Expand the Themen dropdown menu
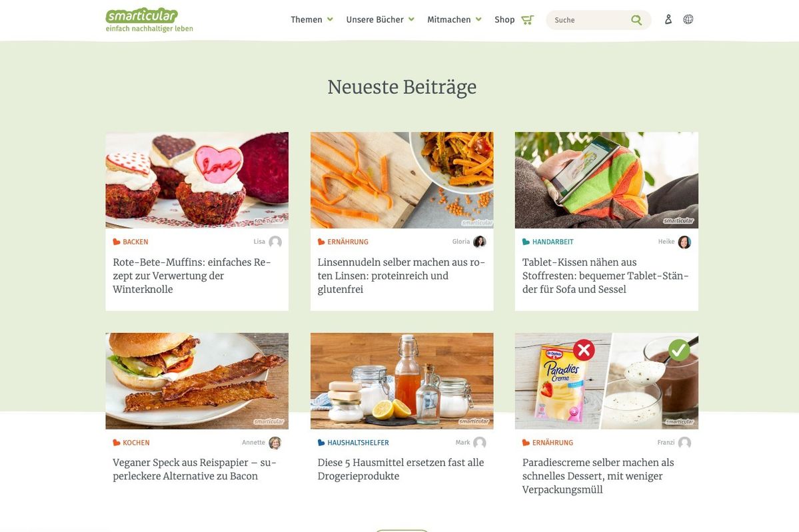This screenshot has height=532, width=799. pyautogui.click(x=311, y=20)
